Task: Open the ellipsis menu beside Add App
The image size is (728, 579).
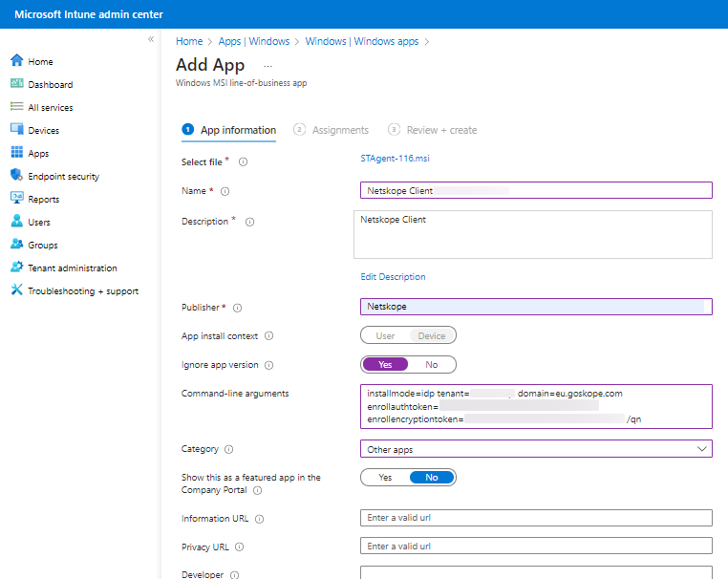Action: pos(268,66)
